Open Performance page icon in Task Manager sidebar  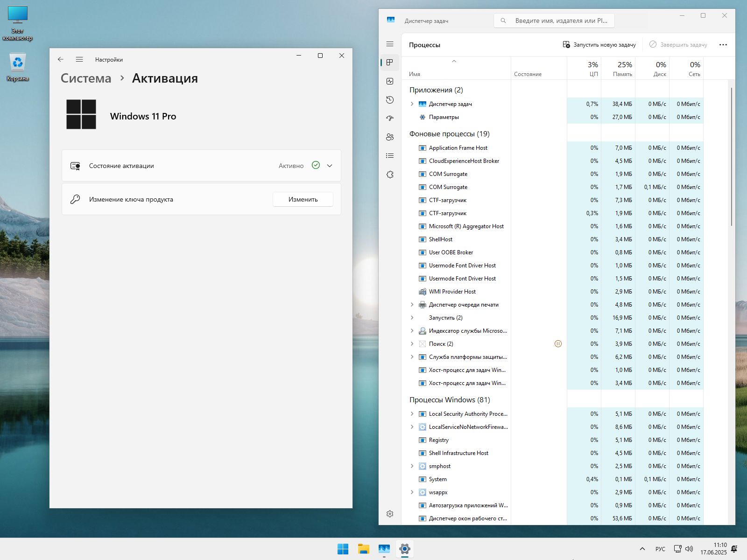390,81
